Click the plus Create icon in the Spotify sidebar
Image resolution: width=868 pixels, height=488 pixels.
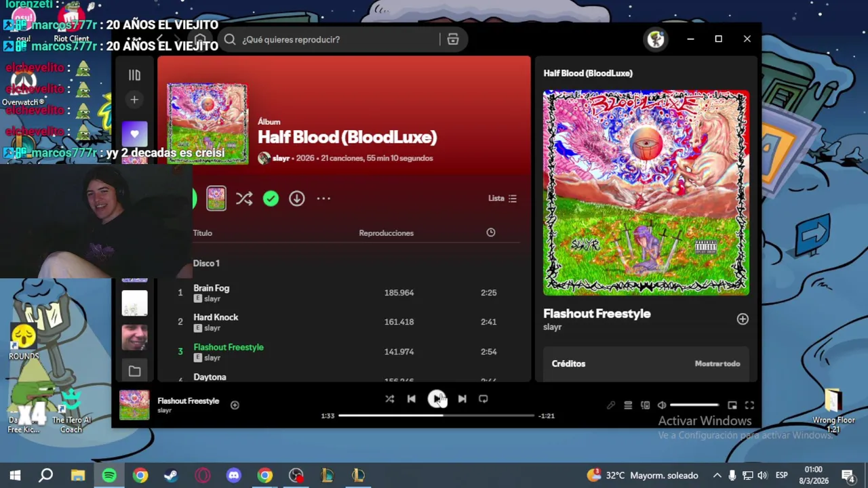(x=134, y=100)
